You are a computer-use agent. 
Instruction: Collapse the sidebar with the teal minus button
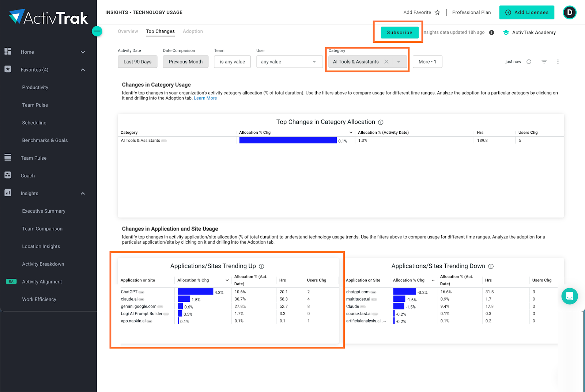97,31
